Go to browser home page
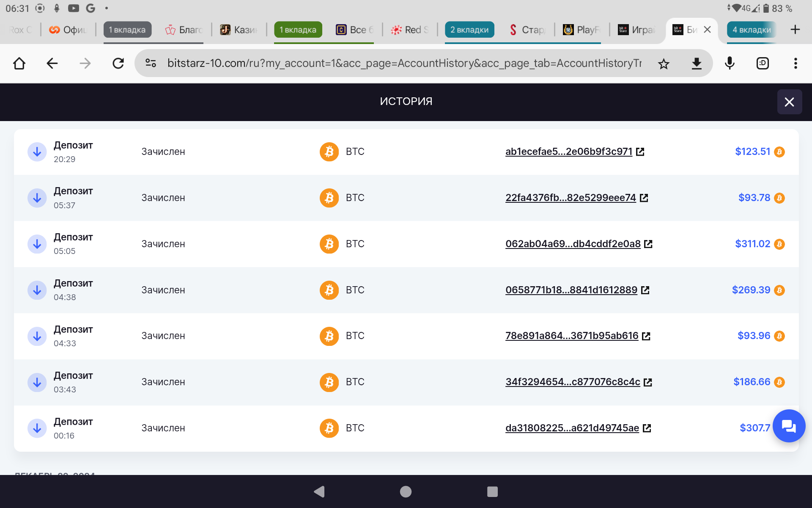The width and height of the screenshot is (812, 508). 19,63
